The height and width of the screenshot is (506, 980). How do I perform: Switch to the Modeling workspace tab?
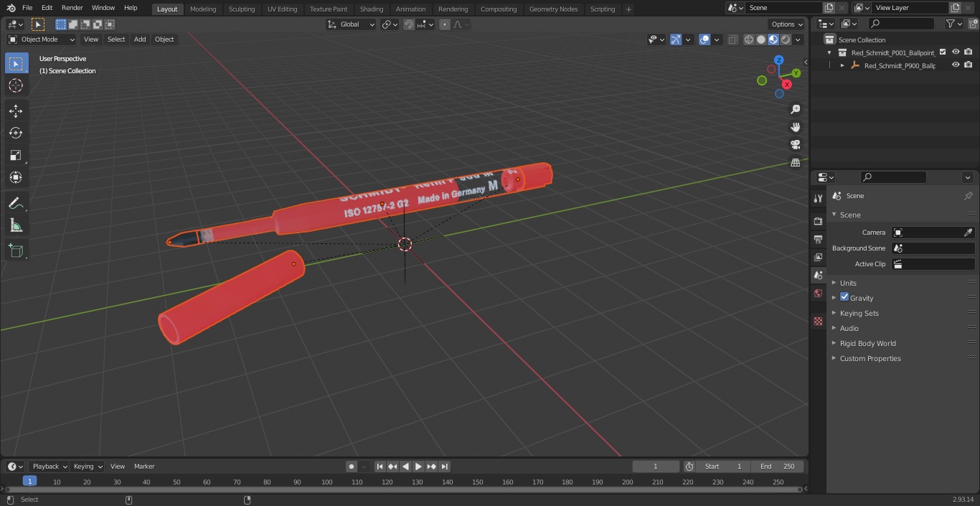click(203, 9)
